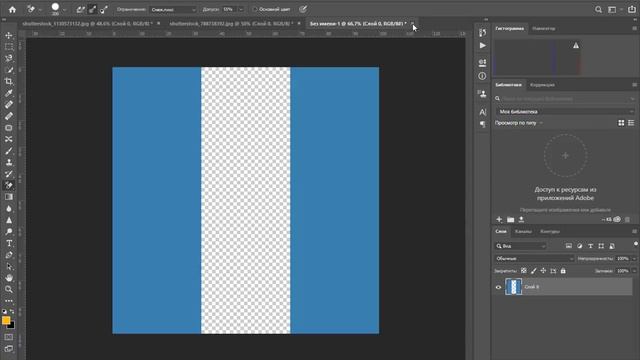Open the Actions panel play icon
The width and height of the screenshot is (640, 360).
click(482, 45)
